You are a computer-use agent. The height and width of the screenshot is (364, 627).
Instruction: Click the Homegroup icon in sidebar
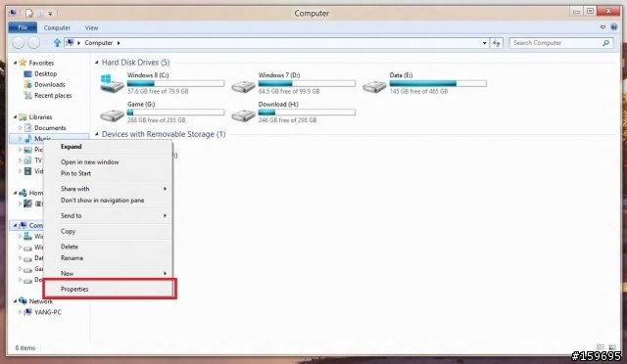[23, 193]
